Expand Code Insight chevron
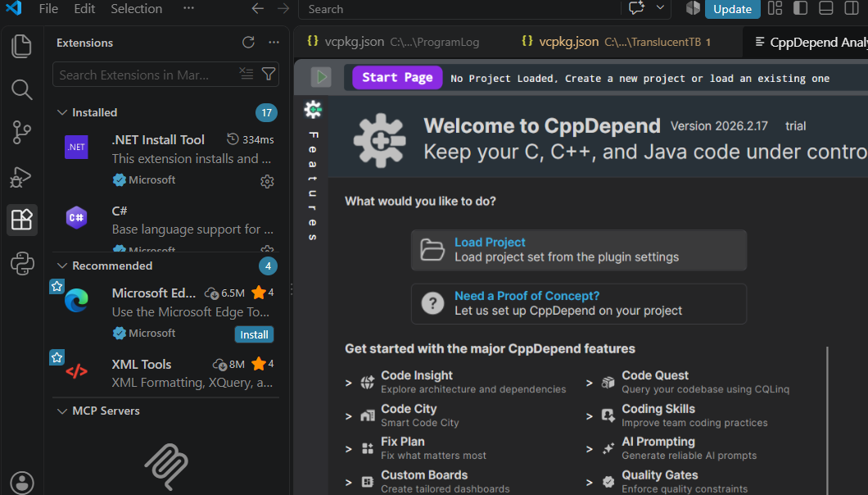 point(349,383)
